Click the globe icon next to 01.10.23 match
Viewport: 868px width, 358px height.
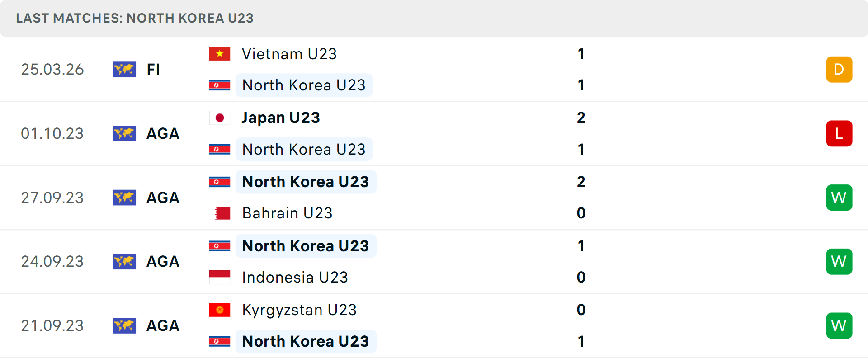pyautogui.click(x=124, y=133)
